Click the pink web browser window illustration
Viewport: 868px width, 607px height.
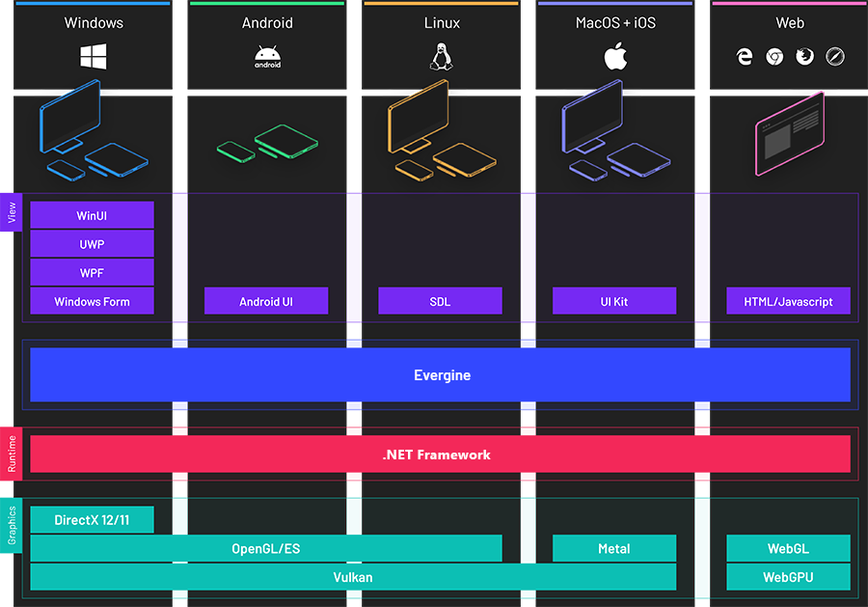click(789, 133)
